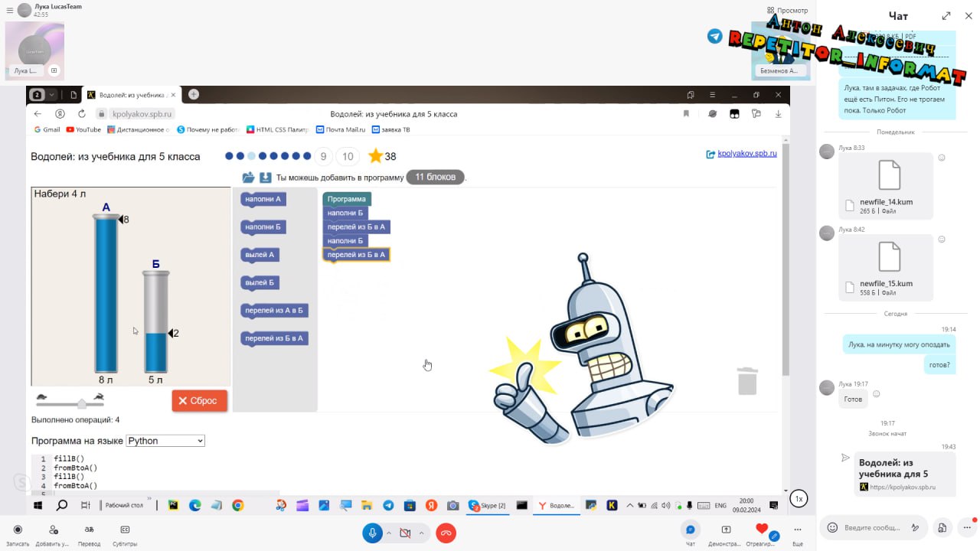Open the Чат button in call bar
Viewport: 980px width, 551px height.
point(691,533)
